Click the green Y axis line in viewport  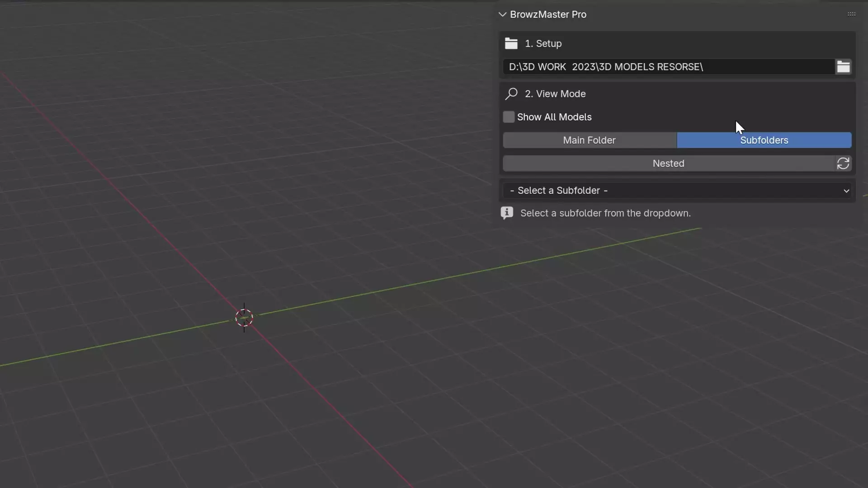[452, 279]
